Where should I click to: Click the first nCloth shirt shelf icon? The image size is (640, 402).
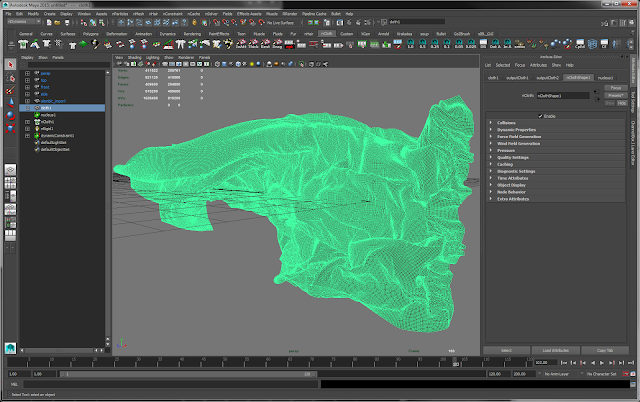coord(23,44)
